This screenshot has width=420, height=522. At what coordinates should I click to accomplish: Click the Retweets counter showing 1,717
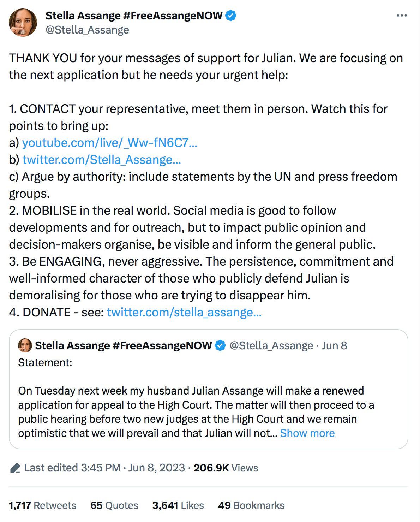pos(43,505)
